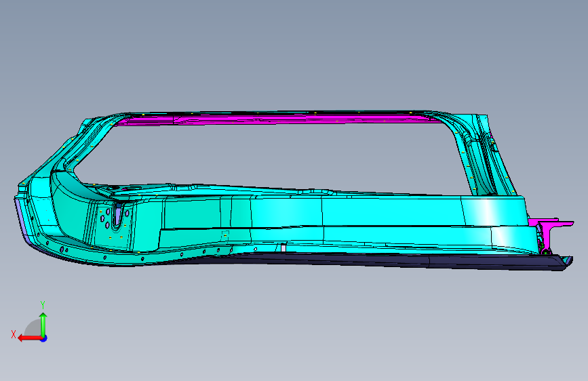Select the magenta upper roof rail part
Screen dimensions: 588x381
(x=277, y=119)
